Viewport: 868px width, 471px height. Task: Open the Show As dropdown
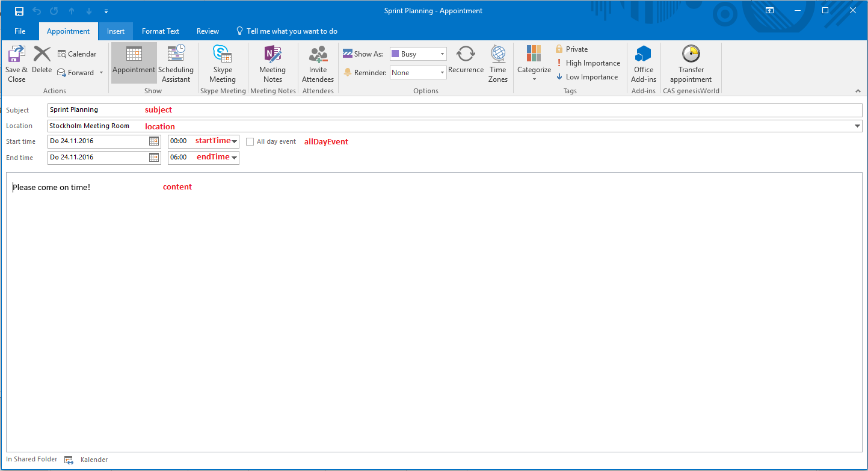[442, 53]
